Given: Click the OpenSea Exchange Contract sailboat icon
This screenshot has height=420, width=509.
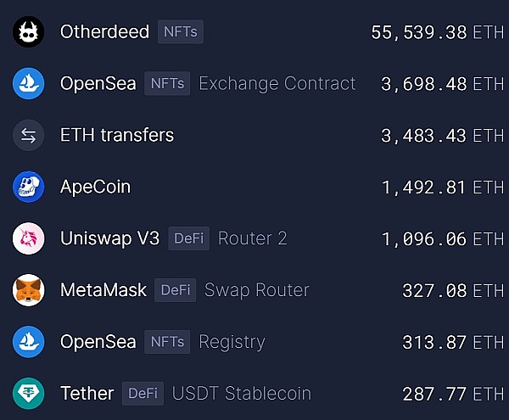Looking at the screenshot, I should coord(29,83).
